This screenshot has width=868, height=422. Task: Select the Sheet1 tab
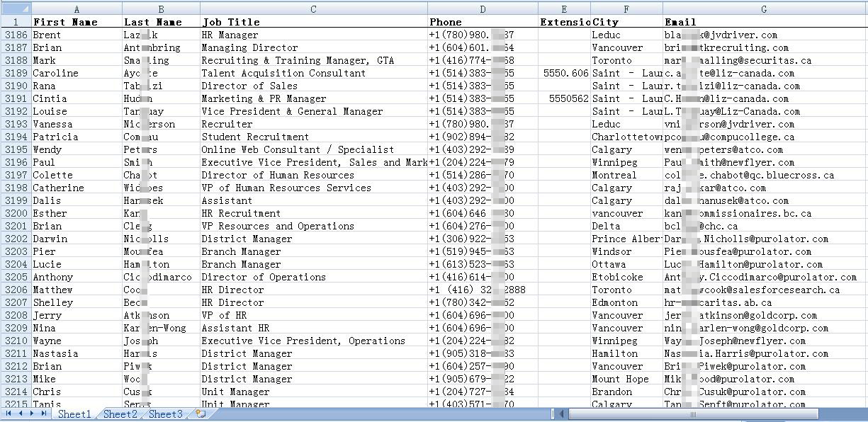(74, 414)
